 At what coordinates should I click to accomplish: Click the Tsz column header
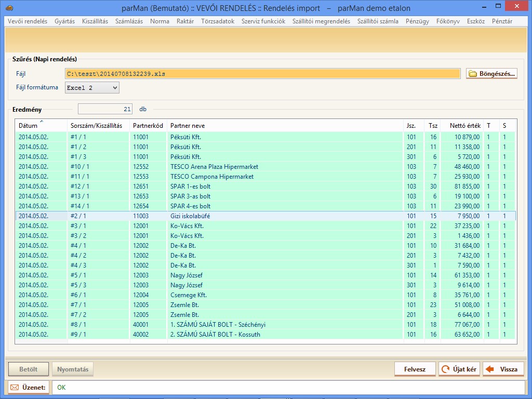click(433, 126)
